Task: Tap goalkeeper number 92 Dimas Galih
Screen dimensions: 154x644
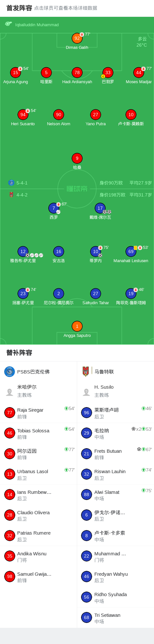Action: pyautogui.click(x=77, y=38)
